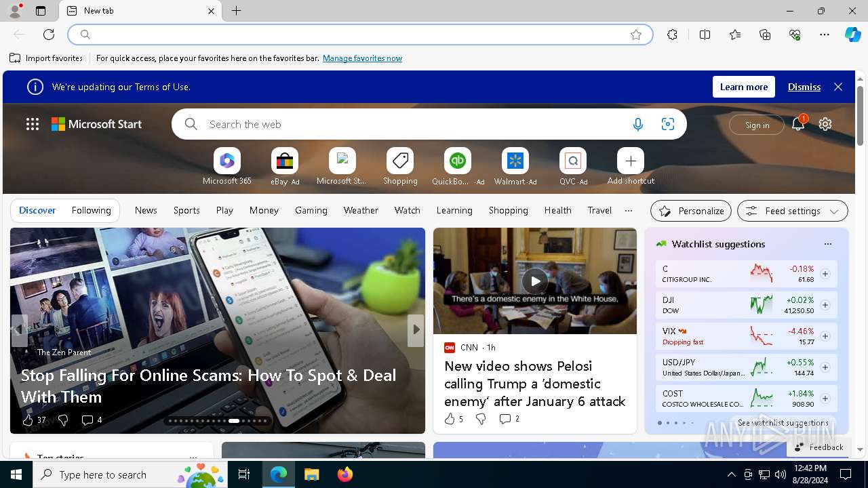868x488 pixels.
Task: Open the Copilot sidebar icon
Action: (x=852, y=35)
